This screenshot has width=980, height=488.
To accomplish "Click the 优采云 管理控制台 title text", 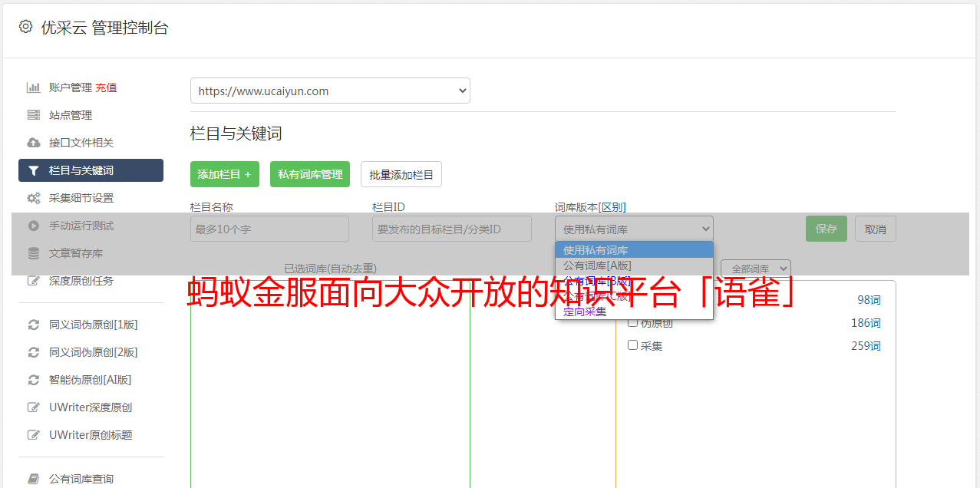I will 104,28.
